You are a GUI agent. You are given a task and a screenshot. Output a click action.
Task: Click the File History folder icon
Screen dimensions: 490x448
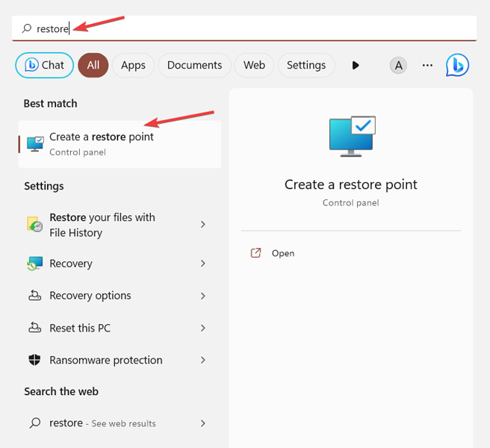[x=34, y=224]
